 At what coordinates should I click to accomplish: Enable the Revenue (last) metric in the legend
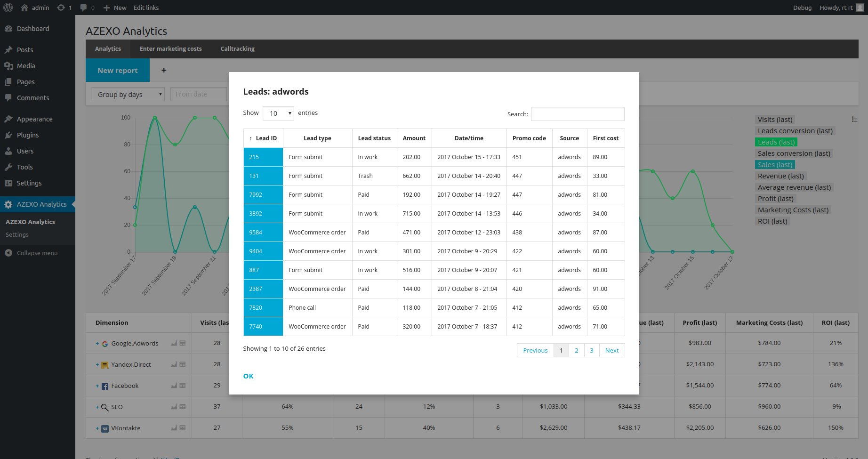click(x=780, y=176)
